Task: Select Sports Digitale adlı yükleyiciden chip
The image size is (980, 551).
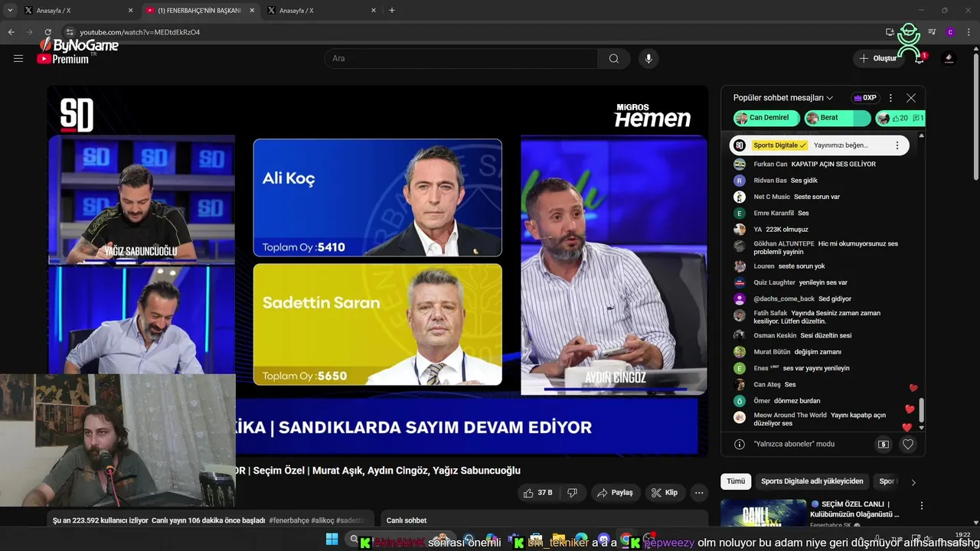Action: pos(812,481)
